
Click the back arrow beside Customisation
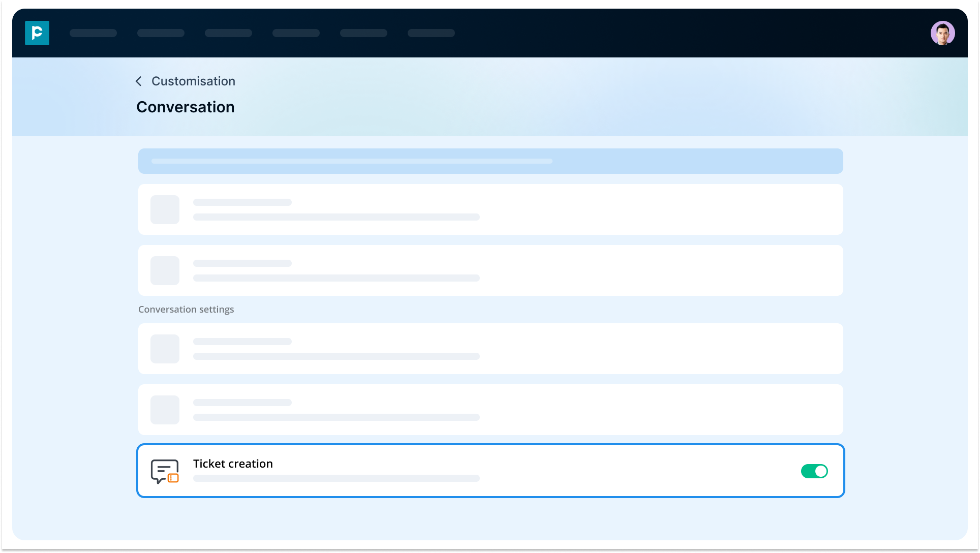[138, 81]
